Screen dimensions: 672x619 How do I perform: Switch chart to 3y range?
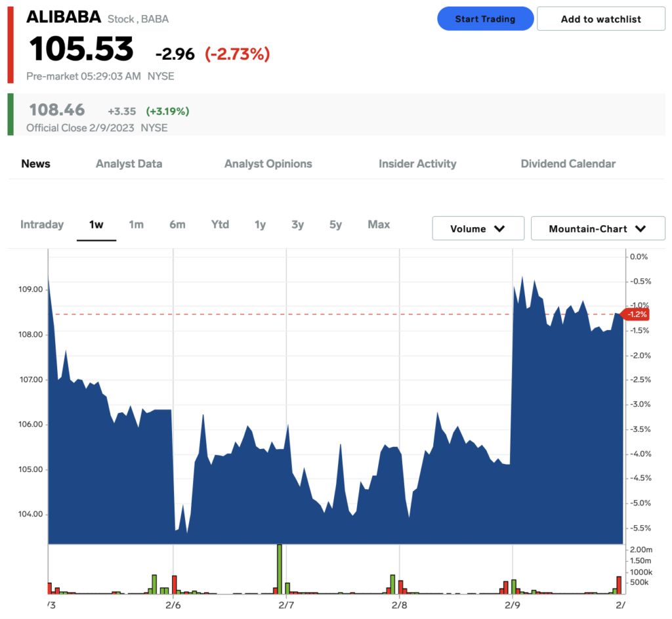[297, 224]
